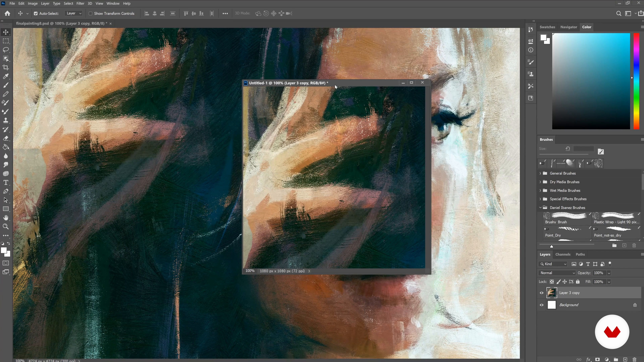Click the Home icon in options bar
644x362 pixels.
(x=8, y=13)
